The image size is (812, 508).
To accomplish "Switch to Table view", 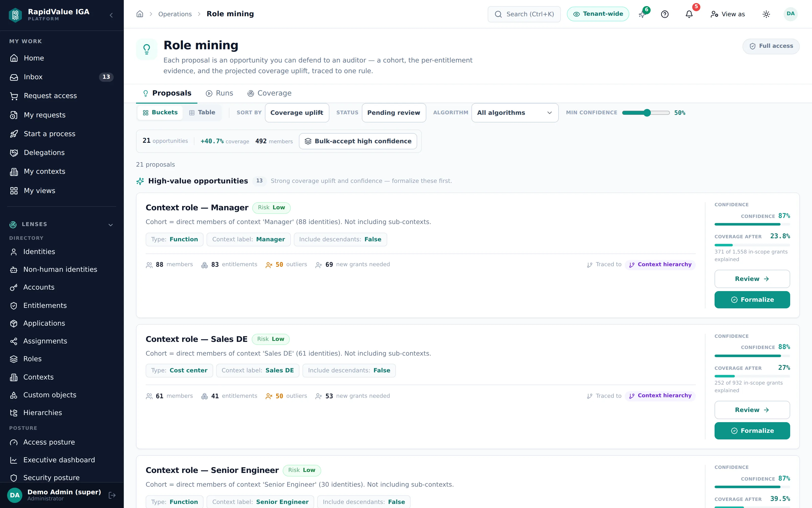I will click(202, 113).
